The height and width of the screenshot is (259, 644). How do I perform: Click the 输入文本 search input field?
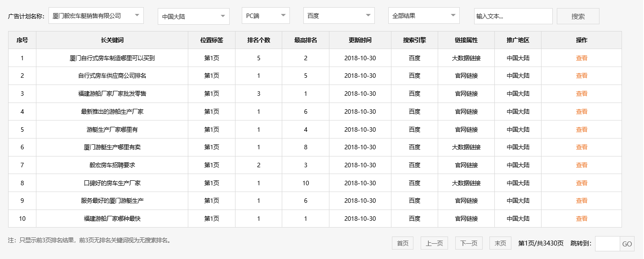point(513,16)
